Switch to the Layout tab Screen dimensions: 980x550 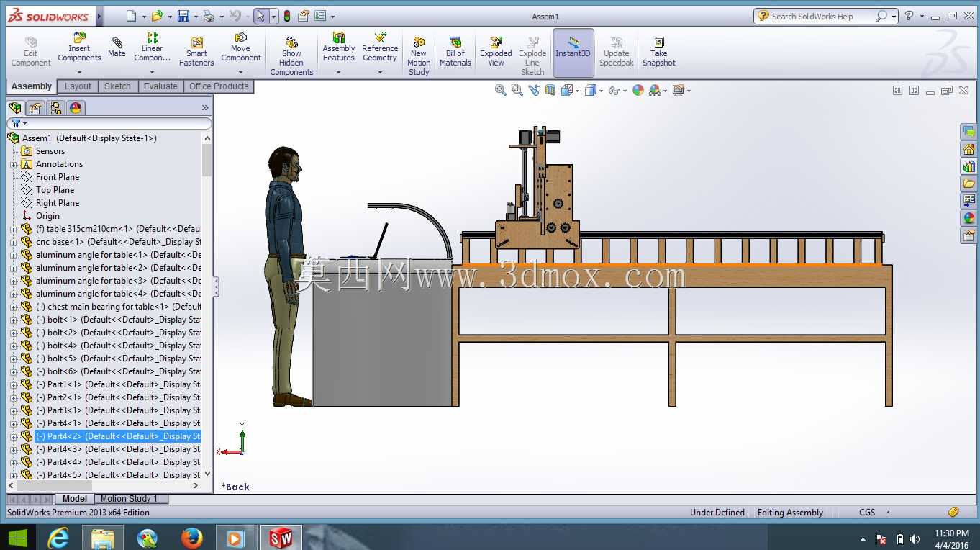78,86
